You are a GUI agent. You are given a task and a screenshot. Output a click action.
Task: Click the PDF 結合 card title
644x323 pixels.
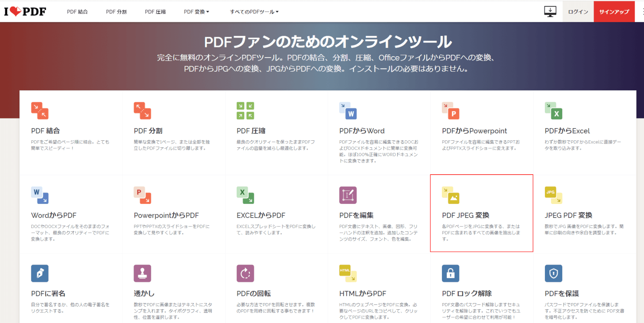(x=46, y=131)
